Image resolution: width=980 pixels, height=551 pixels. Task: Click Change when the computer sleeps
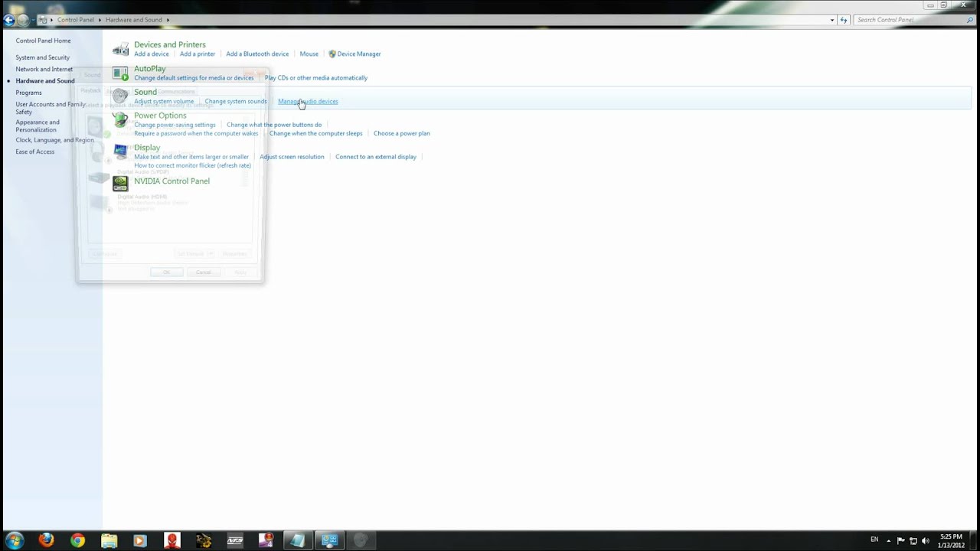(316, 133)
